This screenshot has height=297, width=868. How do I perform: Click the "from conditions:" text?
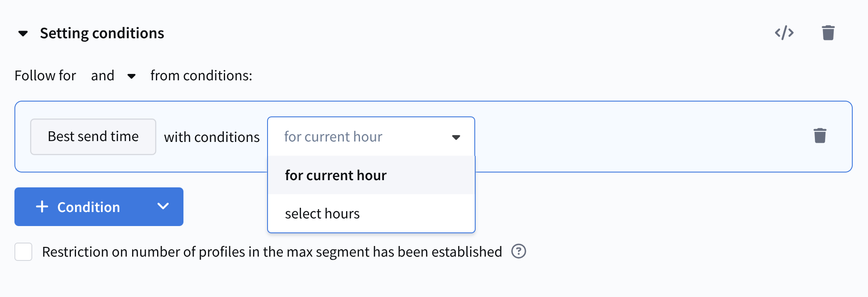click(x=201, y=76)
